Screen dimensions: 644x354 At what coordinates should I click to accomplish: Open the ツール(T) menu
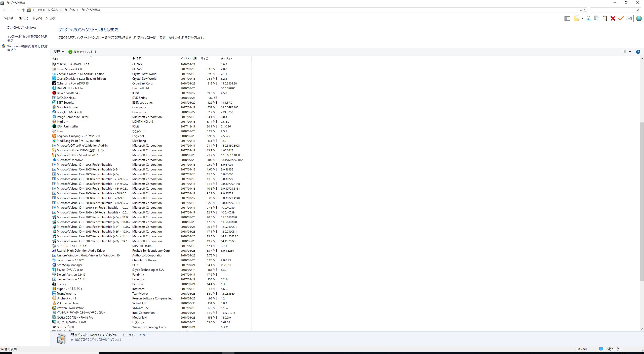pyautogui.click(x=51, y=18)
